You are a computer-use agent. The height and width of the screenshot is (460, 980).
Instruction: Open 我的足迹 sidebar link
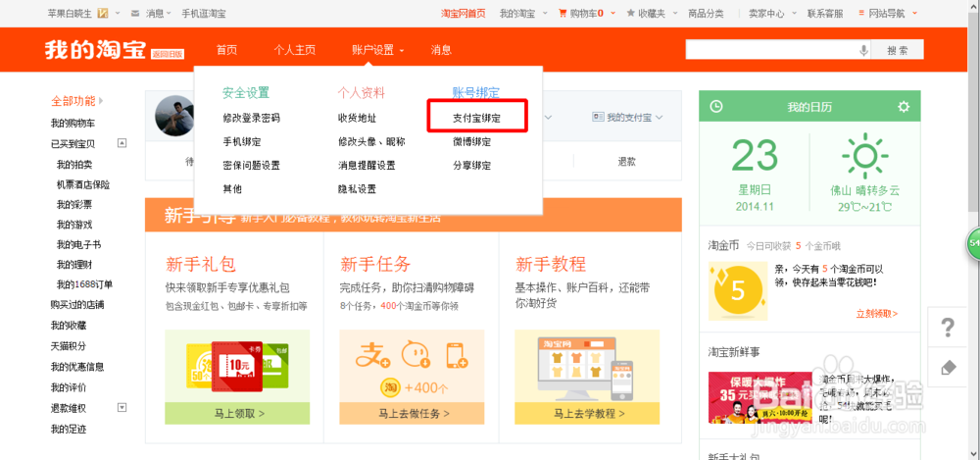(x=69, y=430)
